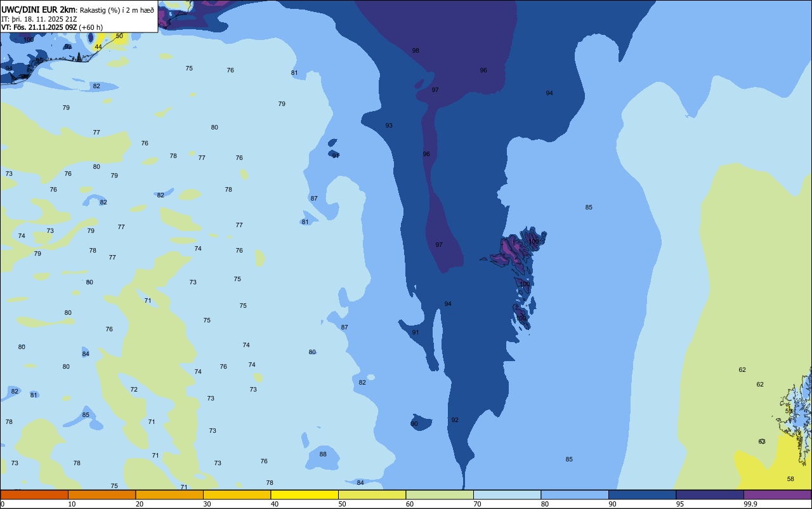The height and width of the screenshot is (509, 812).
Task: Click the 20 label under the legend
Action: pos(140,504)
